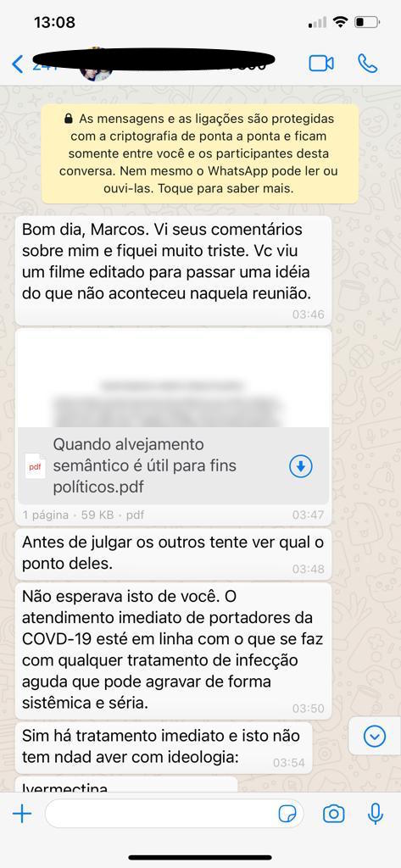
Task: Tap the COVID-19 immediate care message bubble
Action: click(x=173, y=650)
